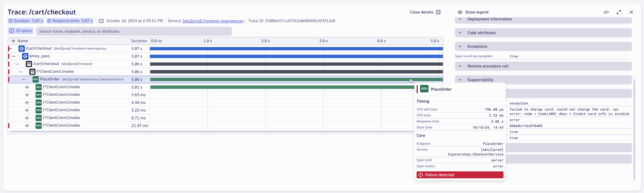Click the nginx icon of proxy_pass span

tap(25, 56)
